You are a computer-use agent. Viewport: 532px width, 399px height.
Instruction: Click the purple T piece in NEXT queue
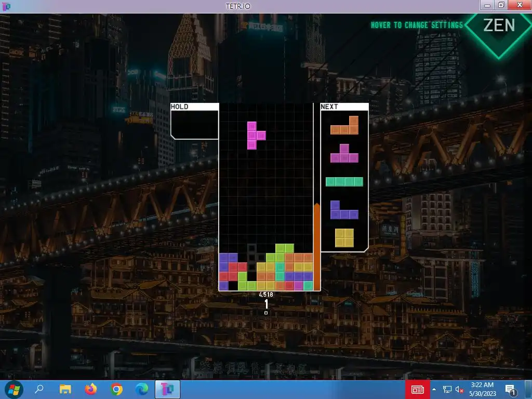(x=344, y=153)
